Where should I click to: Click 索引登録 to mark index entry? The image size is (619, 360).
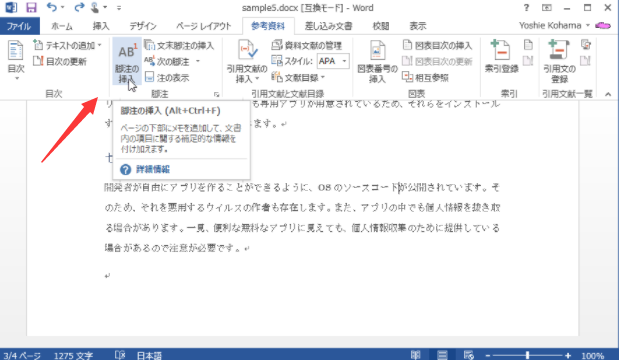pyautogui.click(x=501, y=56)
